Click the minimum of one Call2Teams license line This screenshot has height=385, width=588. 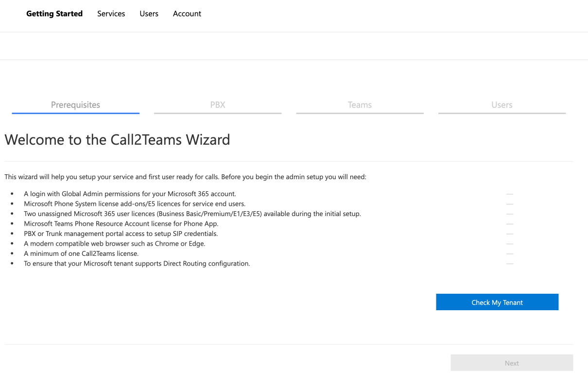pos(81,253)
